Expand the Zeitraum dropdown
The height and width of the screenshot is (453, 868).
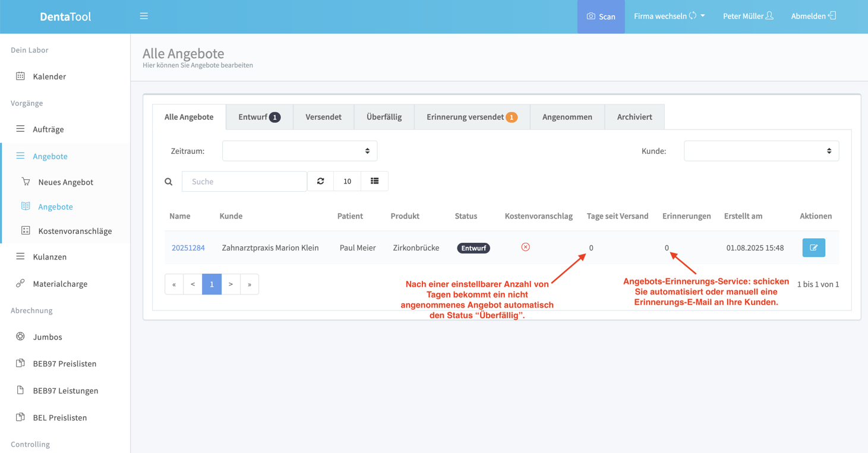coord(299,151)
